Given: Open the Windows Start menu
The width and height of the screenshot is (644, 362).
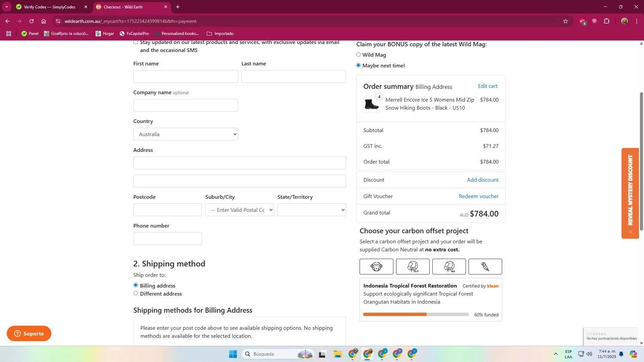Looking at the screenshot, I should 233,354.
